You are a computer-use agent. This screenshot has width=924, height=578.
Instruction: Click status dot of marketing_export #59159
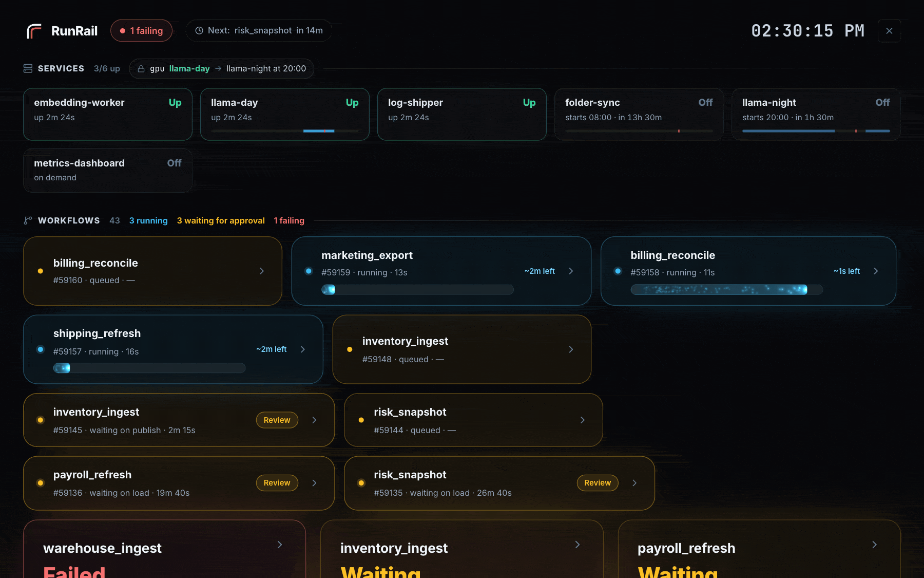pos(309,271)
